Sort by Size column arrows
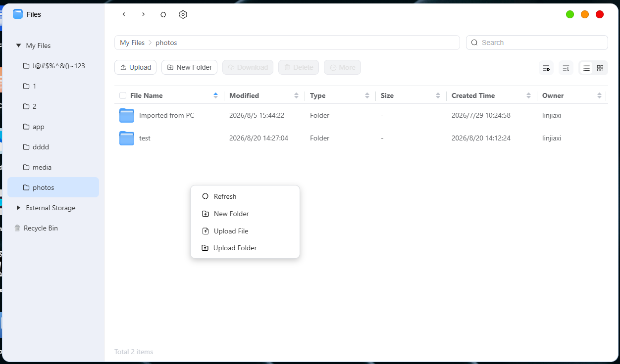The image size is (620, 364). 438,95
